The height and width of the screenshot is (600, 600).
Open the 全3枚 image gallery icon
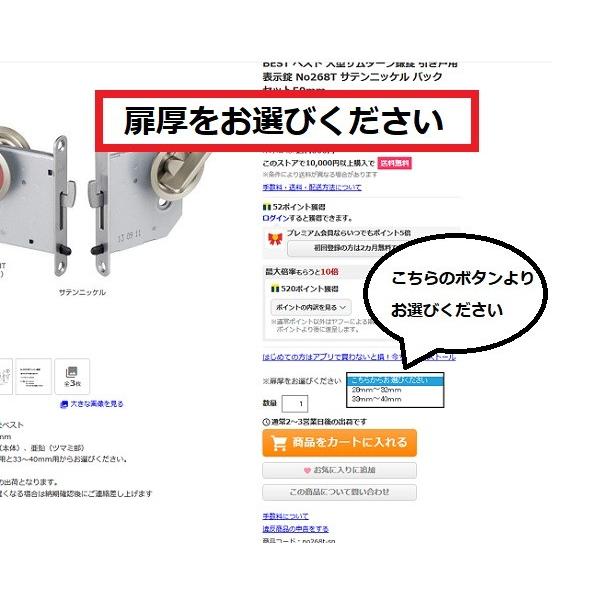click(72, 377)
